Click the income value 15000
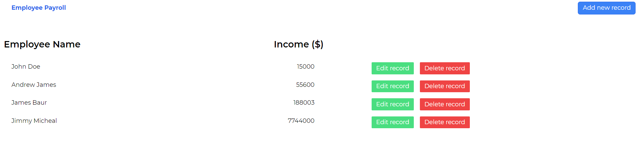Image resolution: width=644 pixels, height=141 pixels. (x=305, y=67)
